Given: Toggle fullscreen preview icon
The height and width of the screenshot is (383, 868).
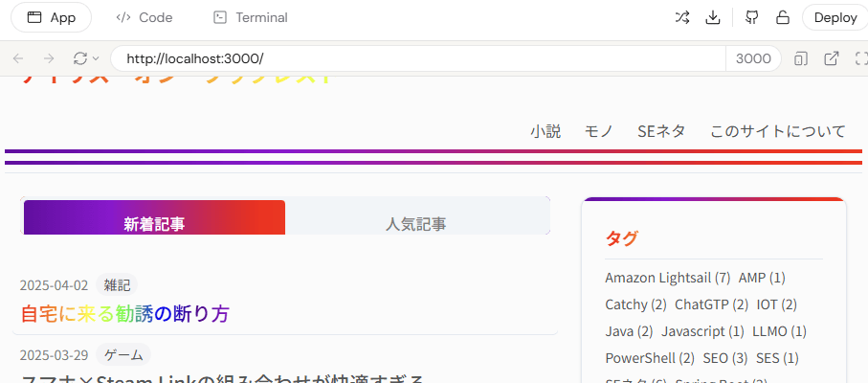Looking at the screenshot, I should [x=862, y=58].
